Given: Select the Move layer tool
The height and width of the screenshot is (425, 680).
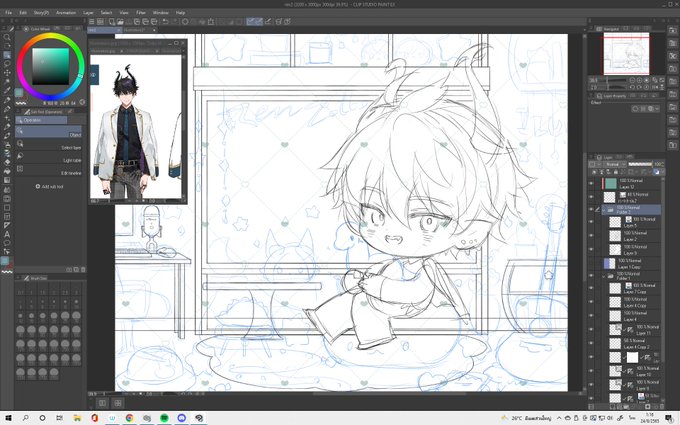Looking at the screenshot, I should click(x=7, y=73).
